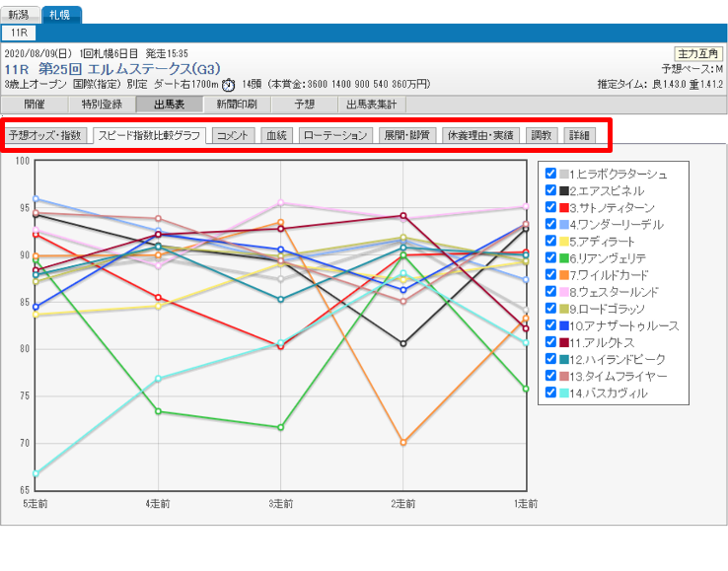Uncheck 1.ヒラボクラターシュ checkbox
Viewport: 728px width, 571px height.
pyautogui.click(x=550, y=174)
